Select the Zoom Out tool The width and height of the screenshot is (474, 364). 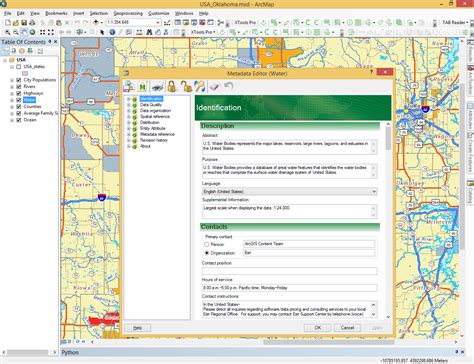coord(16,32)
